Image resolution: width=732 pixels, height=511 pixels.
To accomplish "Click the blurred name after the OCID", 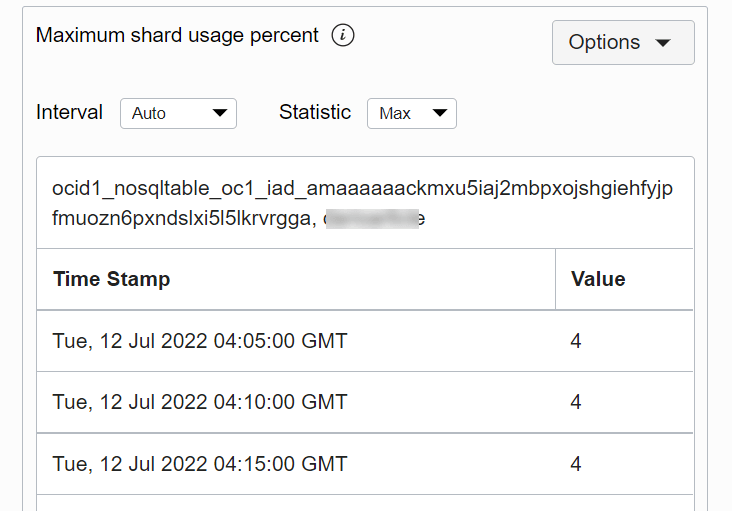I will click(376, 217).
